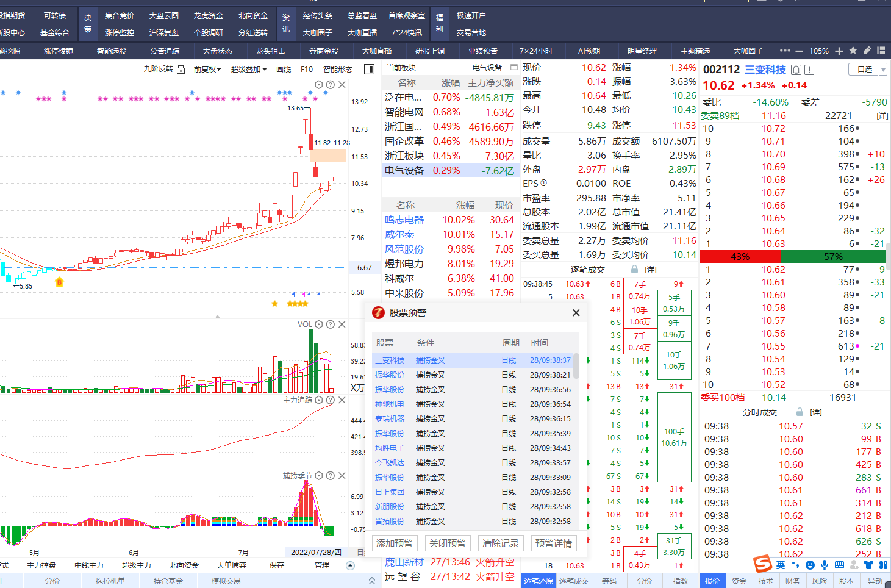
Task: Click the price alert bell icon beside 三变科技
Action: pyautogui.click(x=796, y=70)
